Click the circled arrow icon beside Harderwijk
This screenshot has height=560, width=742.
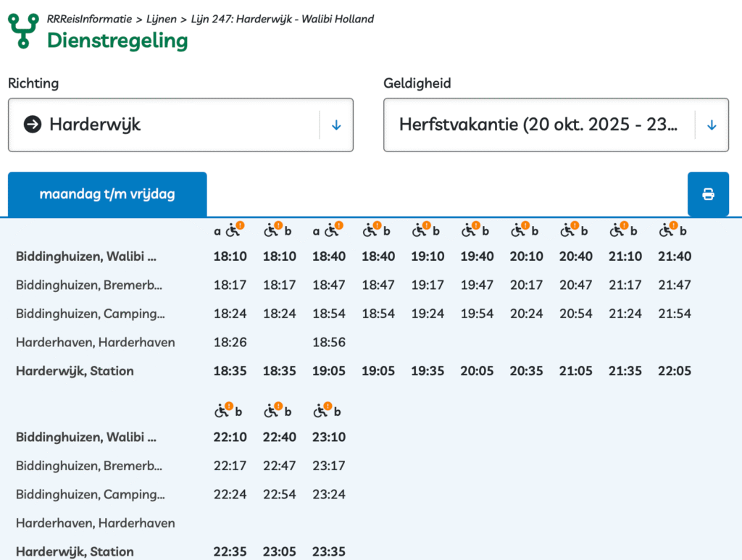(x=33, y=125)
